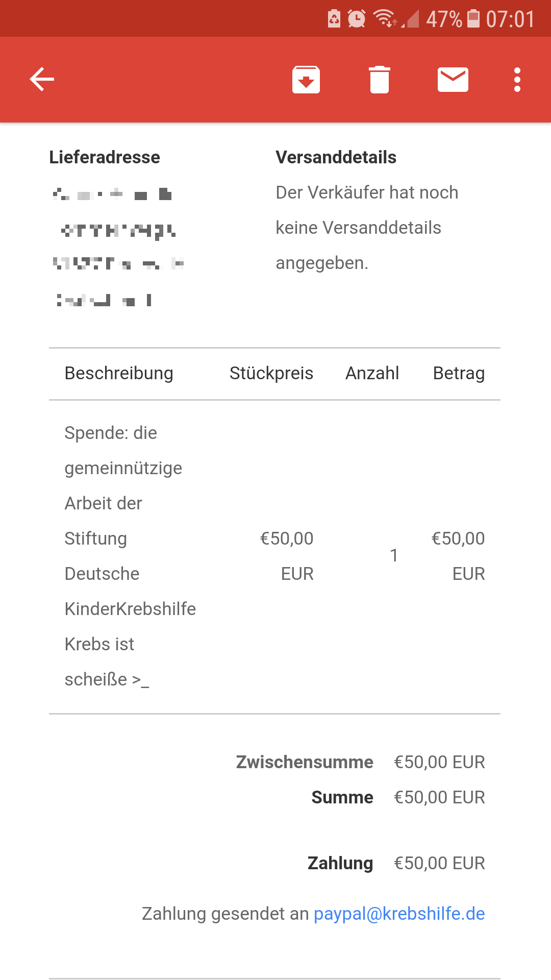Mark email unread with the envelope icon

453,80
